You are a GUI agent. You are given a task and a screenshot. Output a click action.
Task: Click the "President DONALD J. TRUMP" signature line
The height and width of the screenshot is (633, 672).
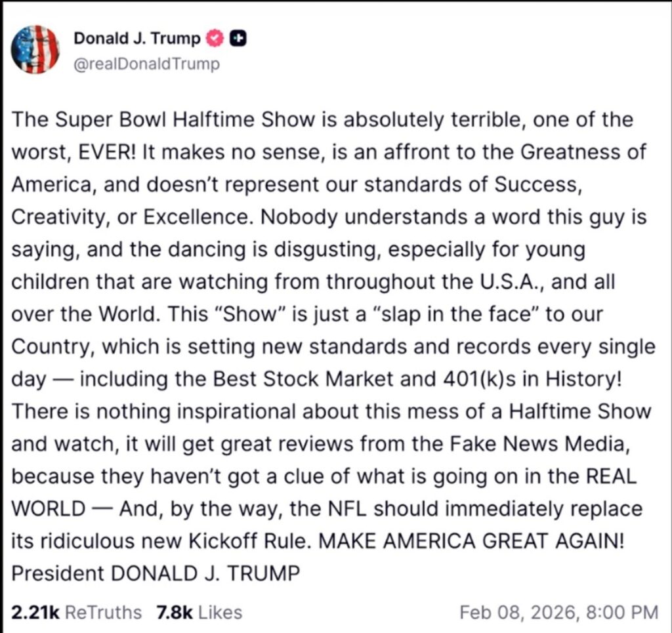click(x=156, y=573)
